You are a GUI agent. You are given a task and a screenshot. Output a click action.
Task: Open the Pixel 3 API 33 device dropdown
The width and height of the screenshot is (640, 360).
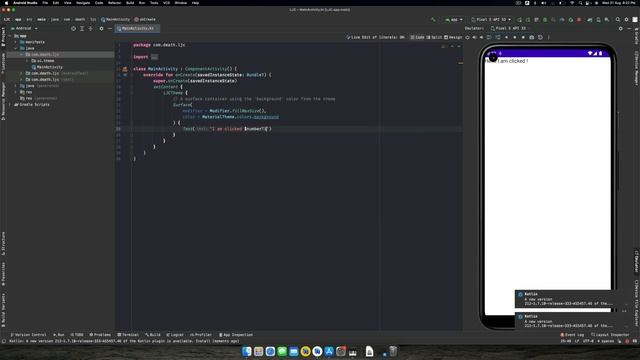(491, 19)
